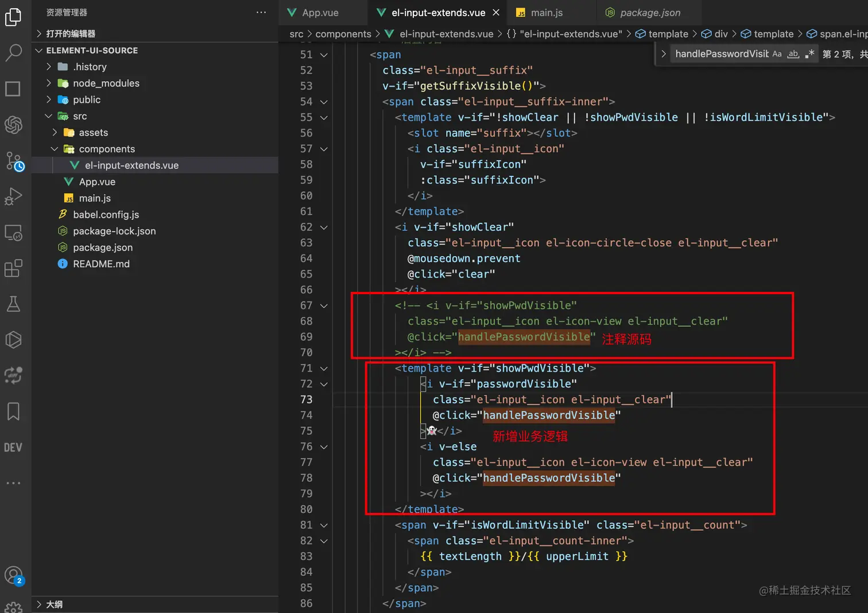Open the Manage gear icon
This screenshot has height=613, width=868.
pos(13,607)
